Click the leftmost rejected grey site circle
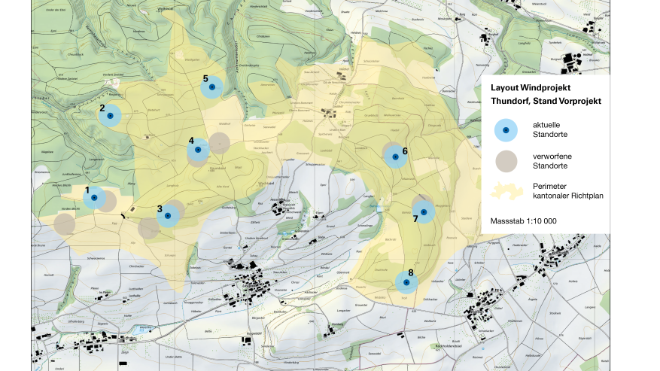 coord(64,224)
